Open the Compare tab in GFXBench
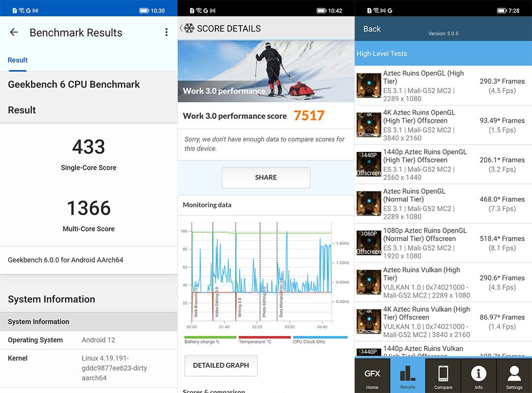 click(x=443, y=376)
